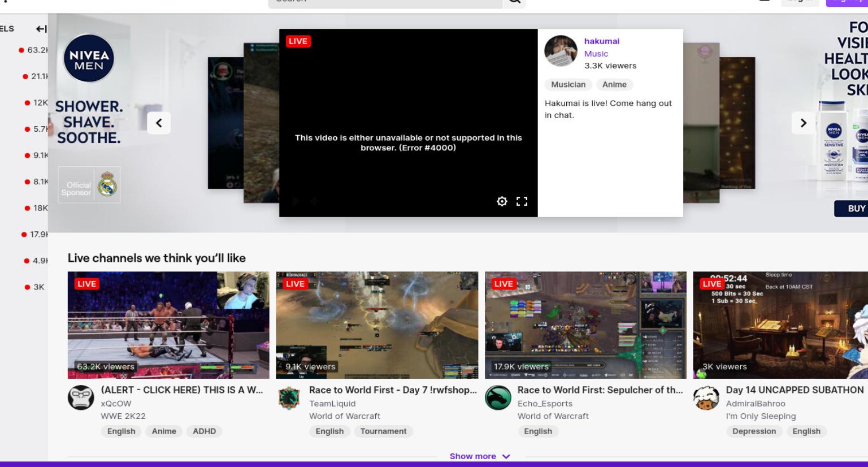The height and width of the screenshot is (467, 868).
Task: Open World of Warcraft under Echo_Esports
Action: (x=553, y=416)
